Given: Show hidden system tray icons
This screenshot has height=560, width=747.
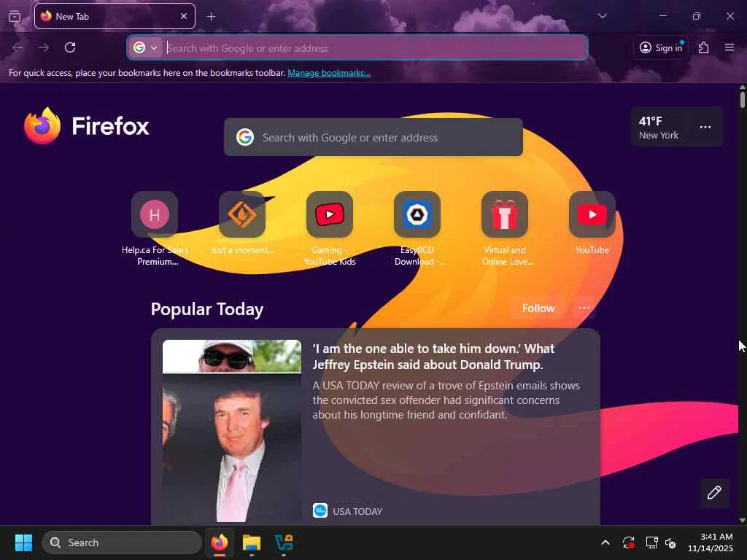Looking at the screenshot, I should click(x=605, y=542).
